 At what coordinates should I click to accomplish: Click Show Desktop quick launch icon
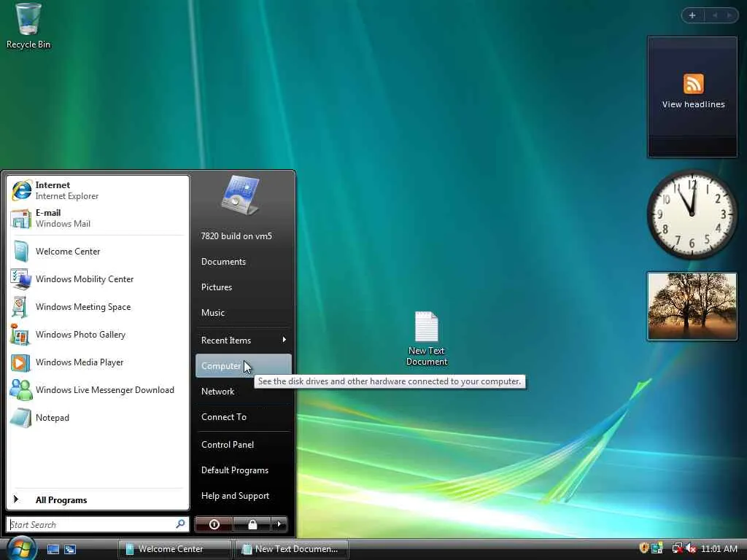53,550
